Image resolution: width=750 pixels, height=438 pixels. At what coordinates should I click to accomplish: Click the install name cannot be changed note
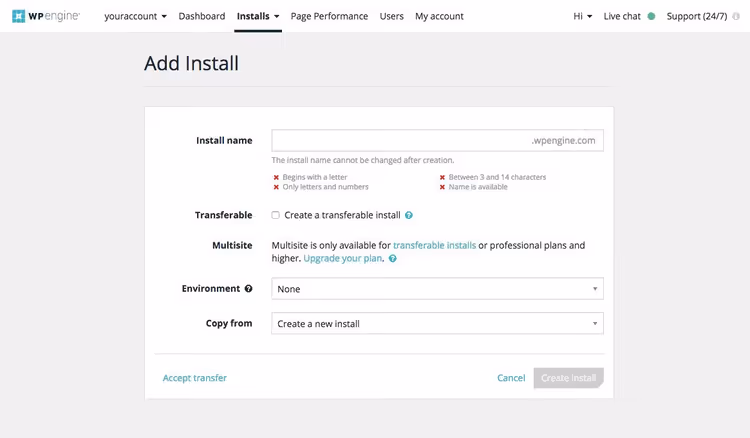pos(363,160)
